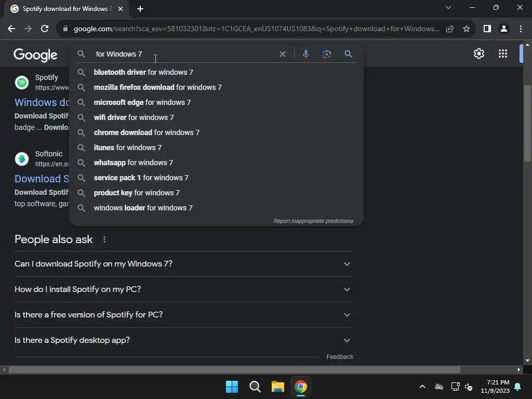Open the Spotify Windows download result link

42,102
